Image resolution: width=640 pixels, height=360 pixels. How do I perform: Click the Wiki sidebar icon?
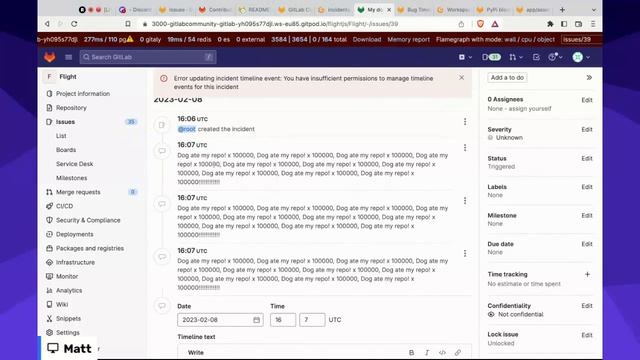(49, 304)
